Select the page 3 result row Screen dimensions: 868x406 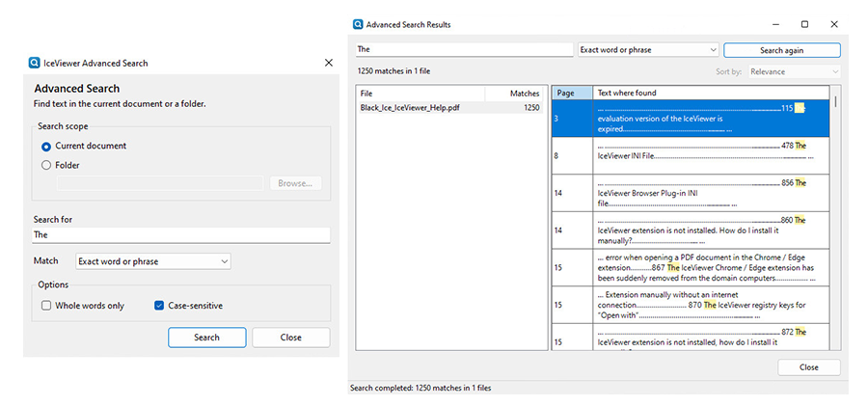click(x=691, y=119)
